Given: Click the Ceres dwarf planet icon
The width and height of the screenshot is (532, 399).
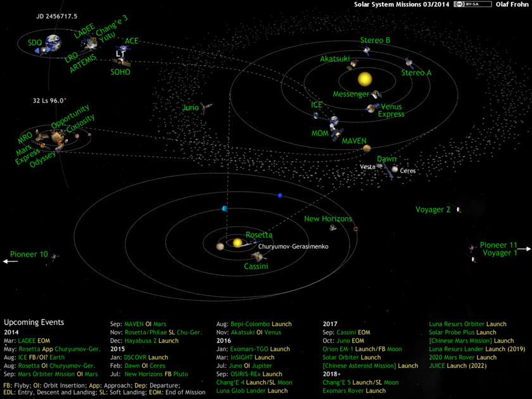Looking at the screenshot, I should pos(395,169).
